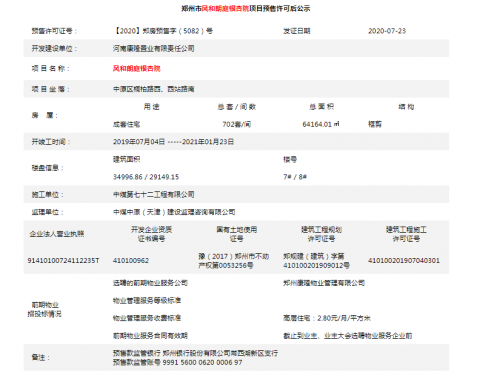Select the 成套住宅 usage value
Viewport: 477px width, 375px height.
(126, 124)
